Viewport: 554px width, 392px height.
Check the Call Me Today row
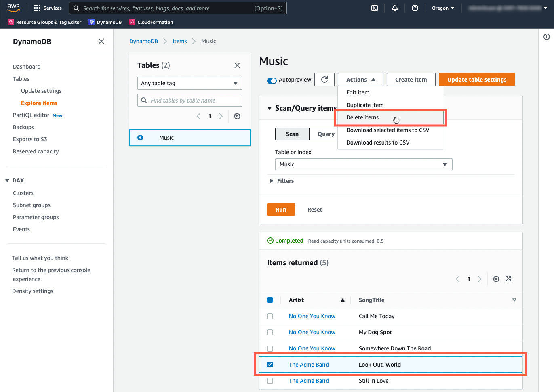coord(270,316)
